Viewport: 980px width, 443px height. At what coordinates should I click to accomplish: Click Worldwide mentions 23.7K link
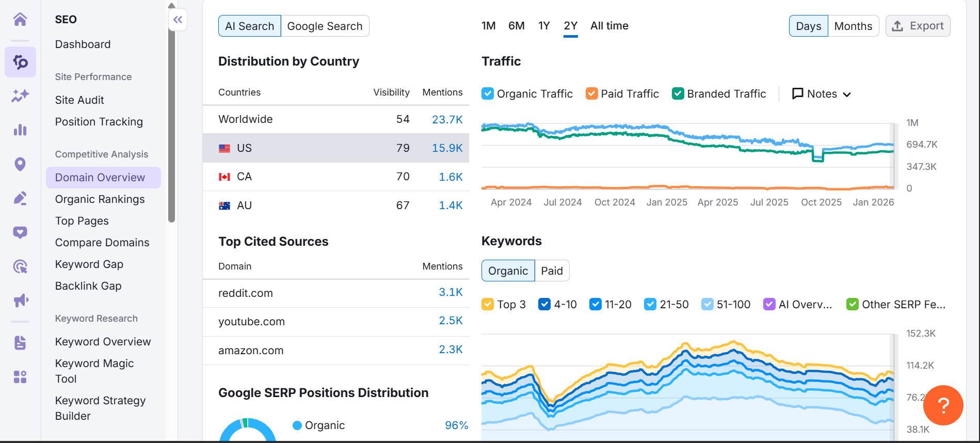point(447,119)
